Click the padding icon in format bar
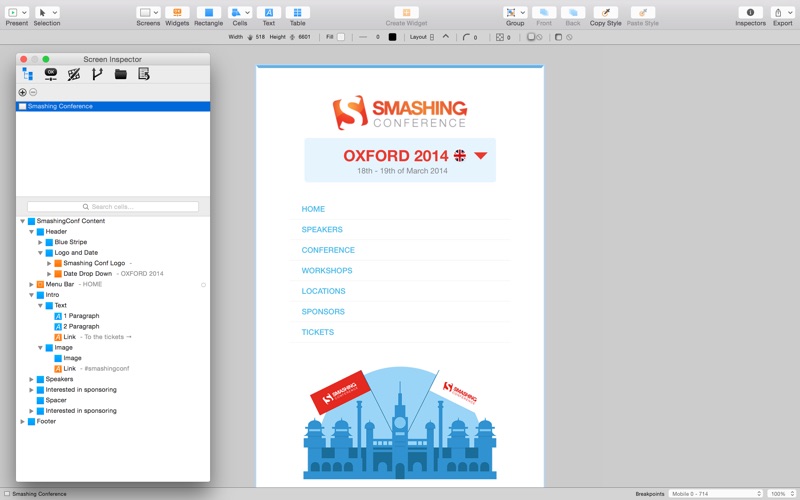The width and height of the screenshot is (800, 500). 499,37
